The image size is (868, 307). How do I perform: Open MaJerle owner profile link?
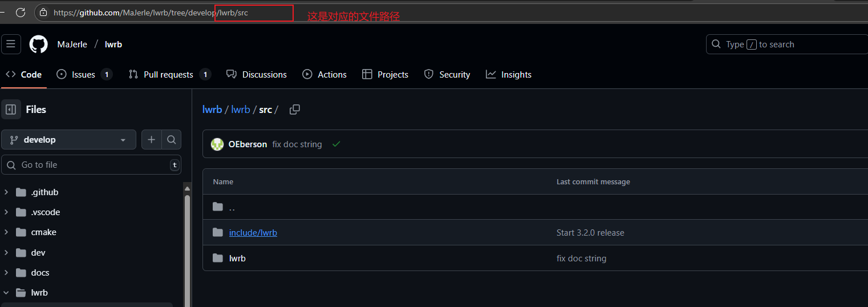(72, 45)
